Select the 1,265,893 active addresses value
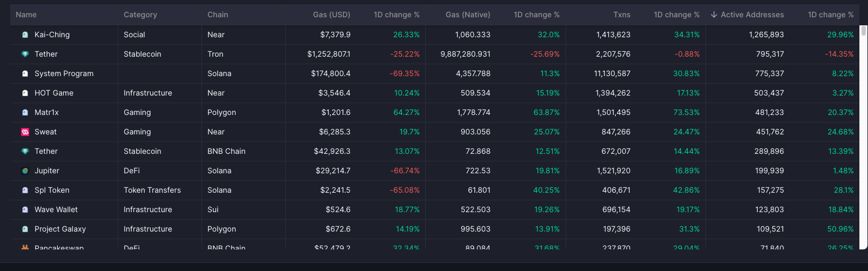The image size is (868, 271). [766, 35]
